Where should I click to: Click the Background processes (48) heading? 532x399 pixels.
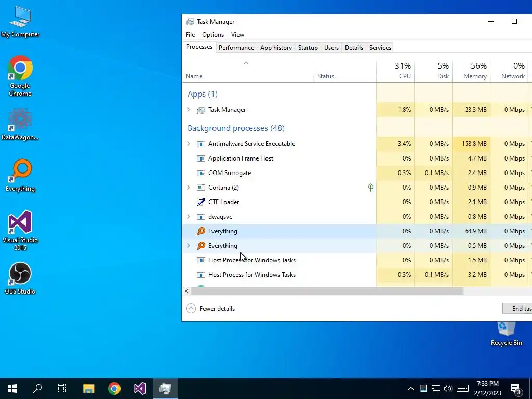[x=236, y=128]
